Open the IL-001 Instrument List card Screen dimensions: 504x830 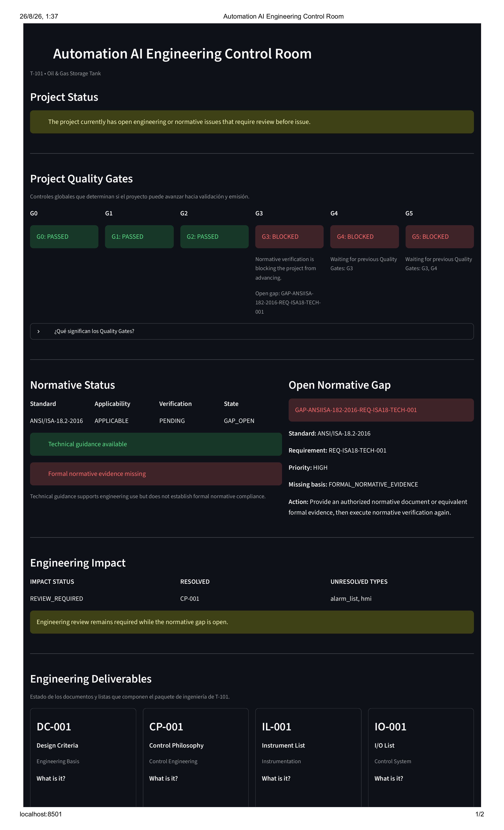pos(308,758)
